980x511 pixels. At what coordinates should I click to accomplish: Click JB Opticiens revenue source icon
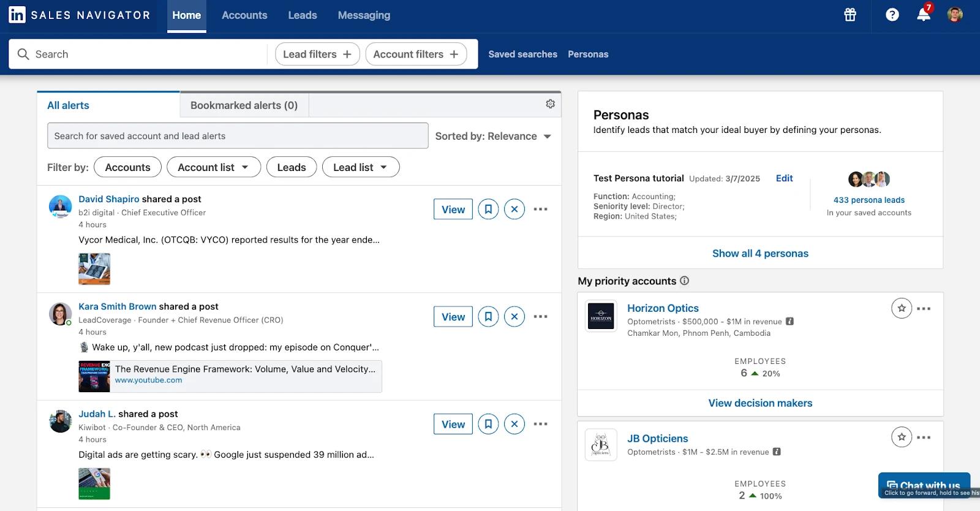point(777,452)
